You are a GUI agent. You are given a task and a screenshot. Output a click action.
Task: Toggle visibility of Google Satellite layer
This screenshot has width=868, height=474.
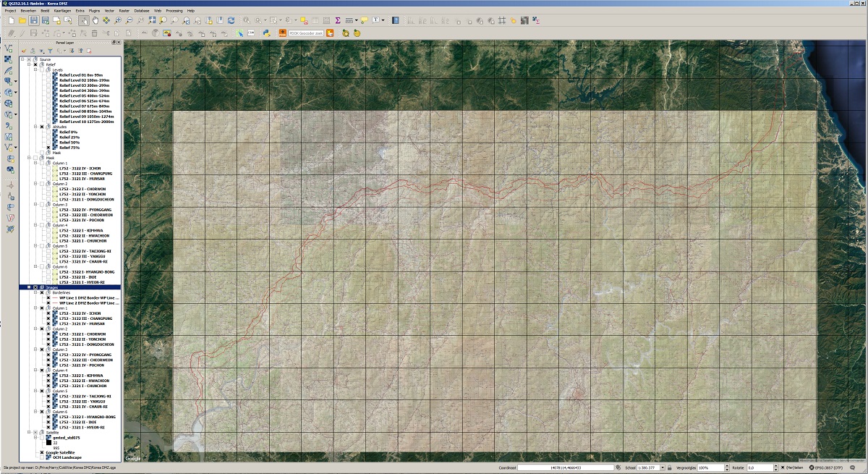point(43,452)
